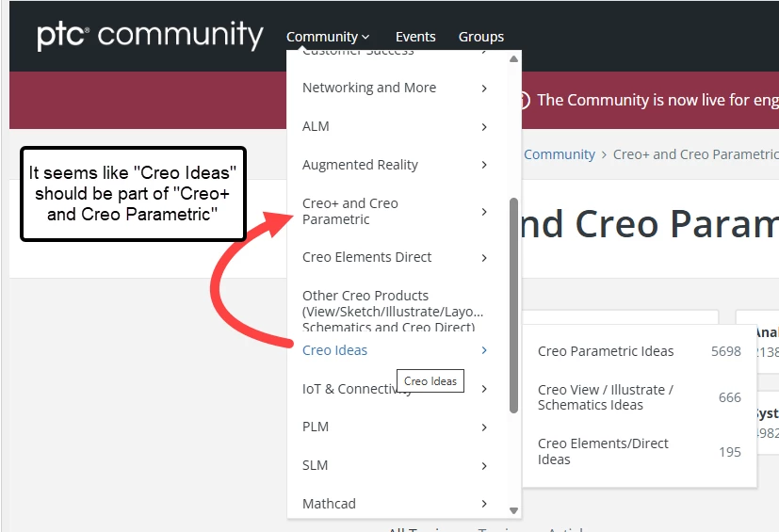This screenshot has height=532, width=779.
Task: Expand the Creo Ideas chevron
Action: tap(484, 350)
